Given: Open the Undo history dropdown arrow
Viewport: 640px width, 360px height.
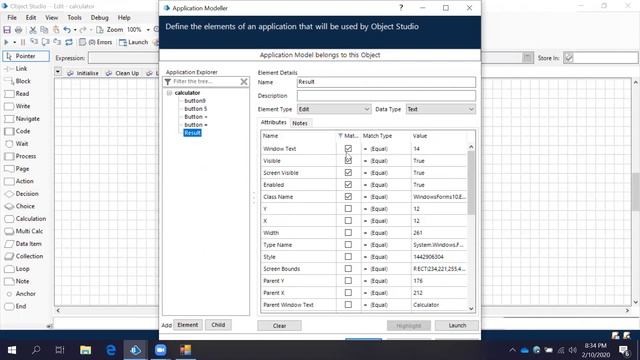Looking at the screenshot, I should pos(75,30).
